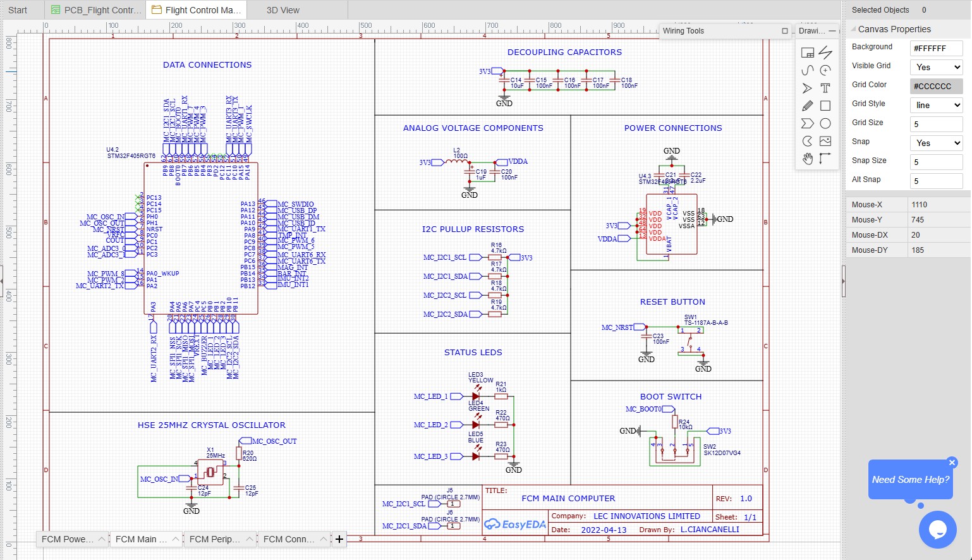Close the Need Some Help popup
The height and width of the screenshot is (560, 972).
pos(952,463)
